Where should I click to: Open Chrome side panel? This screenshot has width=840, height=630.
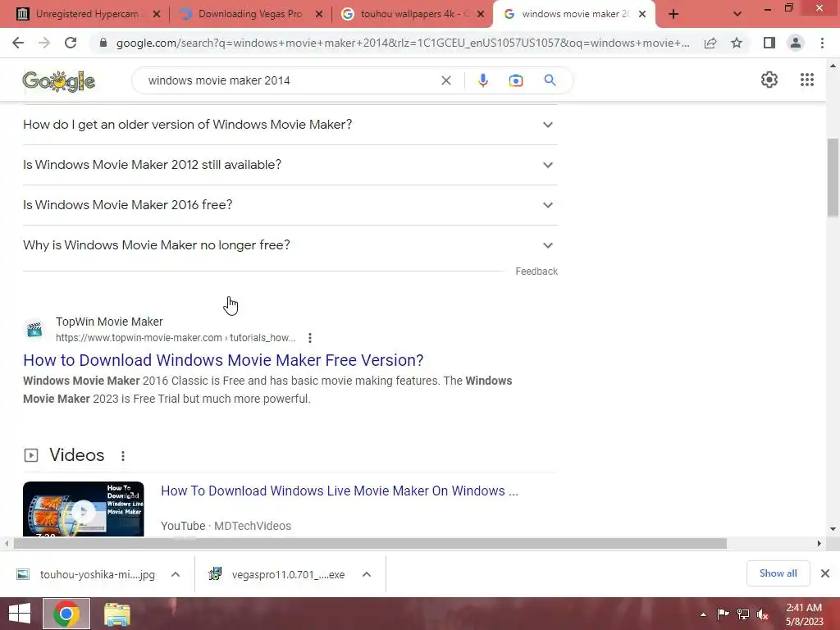(769, 43)
